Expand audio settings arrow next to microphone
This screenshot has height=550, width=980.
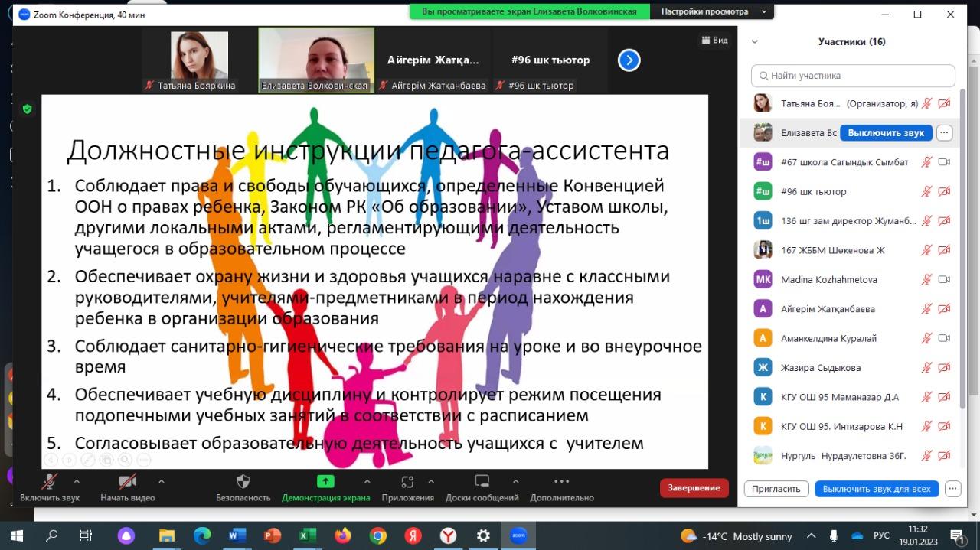pyautogui.click(x=77, y=481)
